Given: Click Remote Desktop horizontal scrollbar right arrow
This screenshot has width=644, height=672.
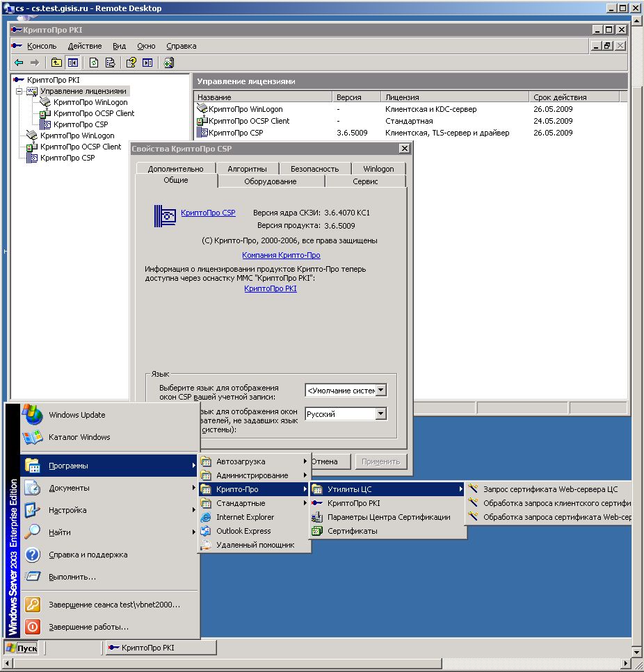Looking at the screenshot, I should point(626,664).
